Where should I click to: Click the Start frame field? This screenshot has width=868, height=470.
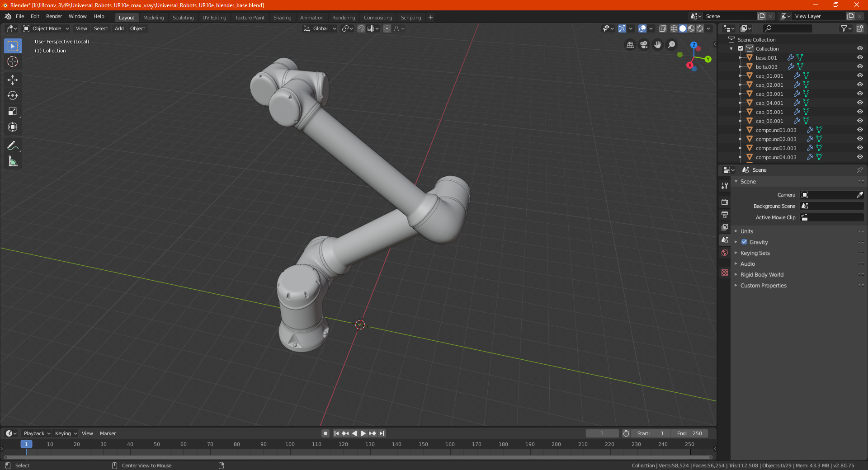pos(650,433)
